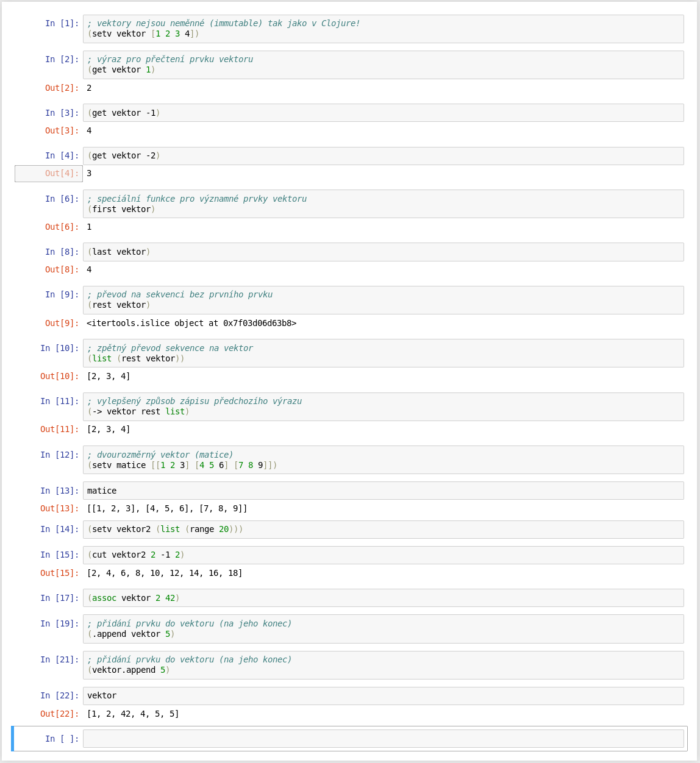Click code cell with (get vektor -2)
The height and width of the screenshot is (763, 700).
click(x=383, y=155)
